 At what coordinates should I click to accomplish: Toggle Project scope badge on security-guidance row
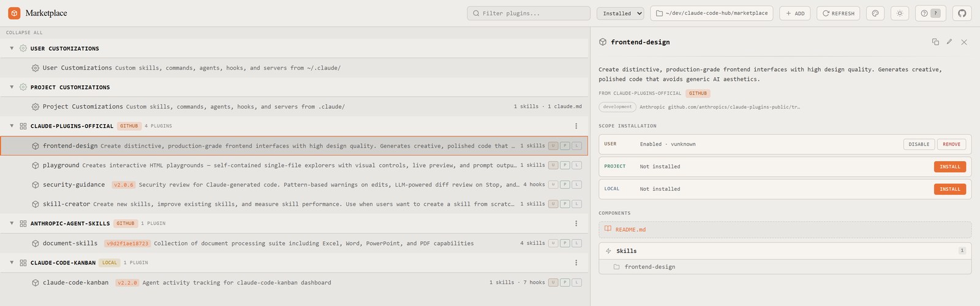point(565,185)
